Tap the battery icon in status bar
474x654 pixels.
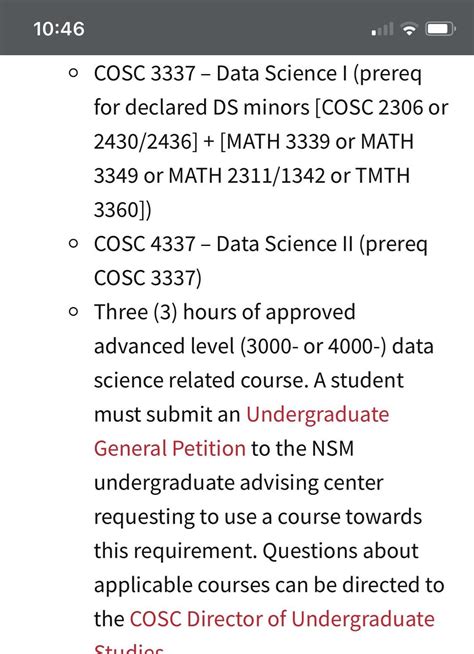440,29
